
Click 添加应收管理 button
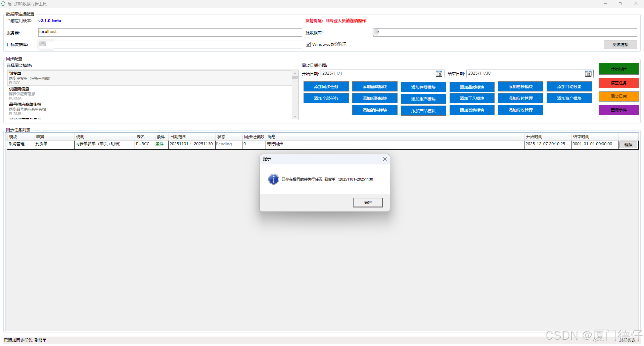click(x=520, y=110)
